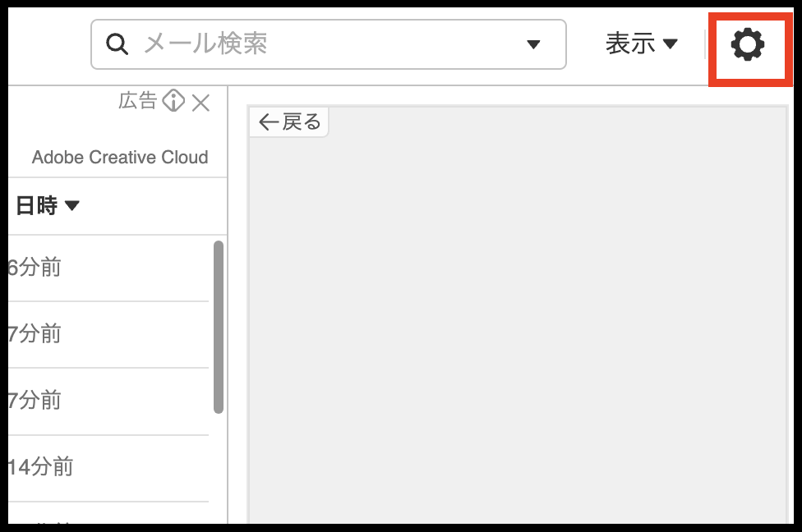
Task: Click the mail list scrollbar thumb
Action: point(219,327)
